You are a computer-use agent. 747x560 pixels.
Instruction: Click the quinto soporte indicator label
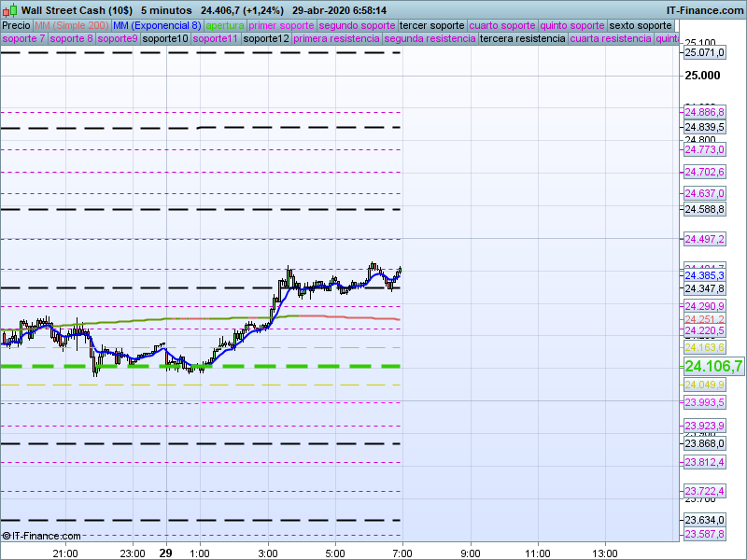(x=572, y=26)
